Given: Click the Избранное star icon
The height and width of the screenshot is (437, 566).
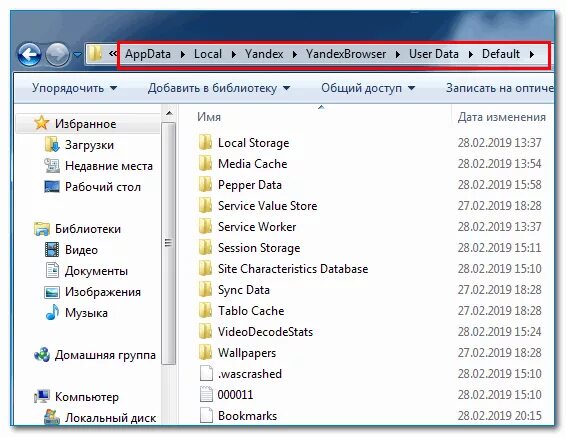Looking at the screenshot, I should pyautogui.click(x=42, y=123).
